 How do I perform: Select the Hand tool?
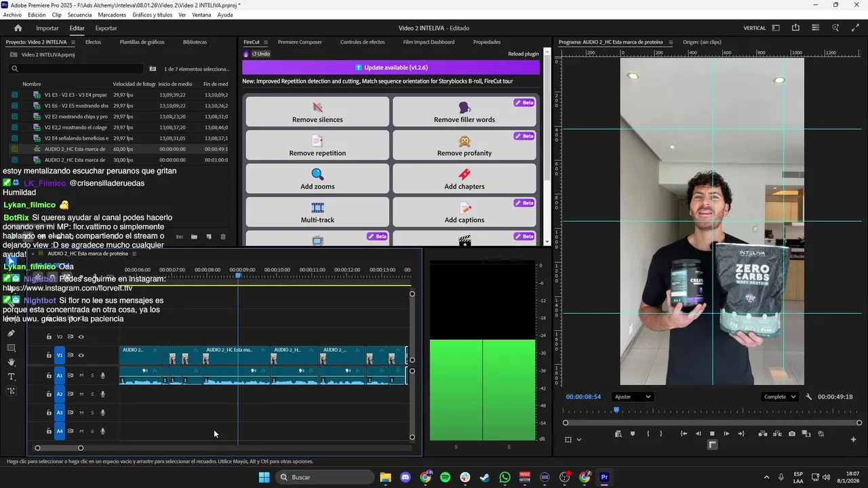pos(11,362)
